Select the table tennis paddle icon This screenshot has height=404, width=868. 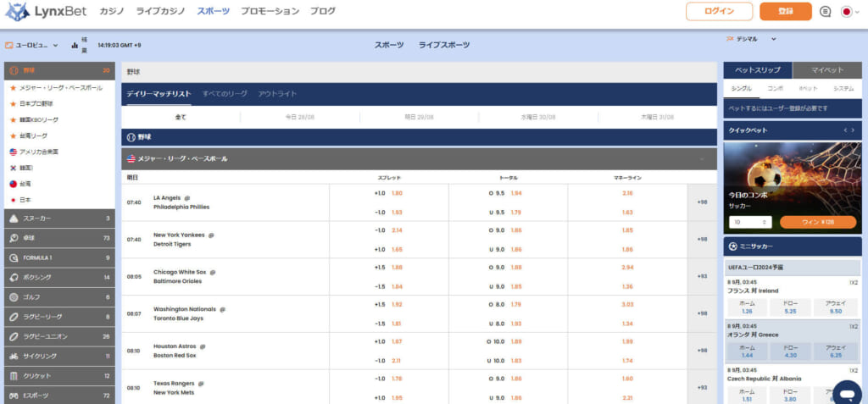click(x=14, y=238)
